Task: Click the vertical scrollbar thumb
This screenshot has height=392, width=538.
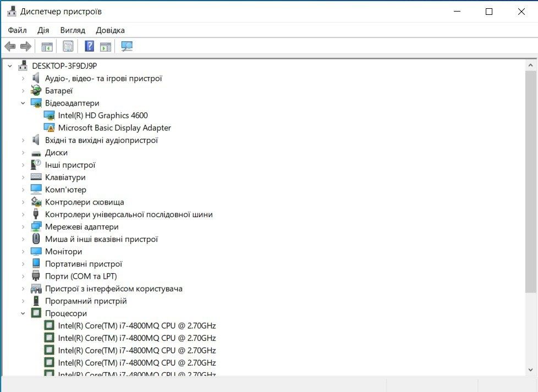Action: click(x=530, y=182)
